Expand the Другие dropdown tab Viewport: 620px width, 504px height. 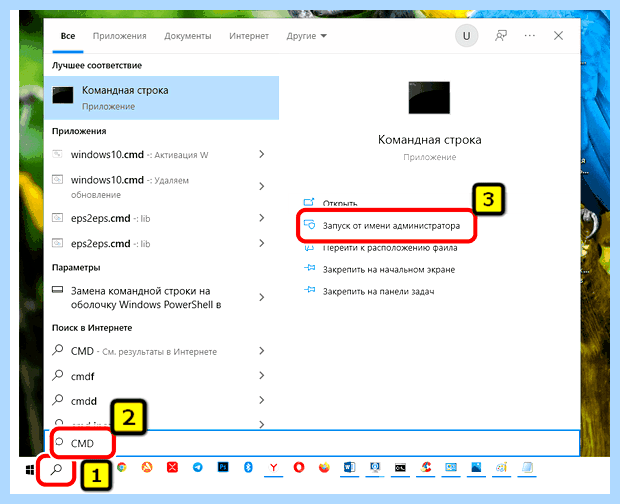tap(306, 36)
